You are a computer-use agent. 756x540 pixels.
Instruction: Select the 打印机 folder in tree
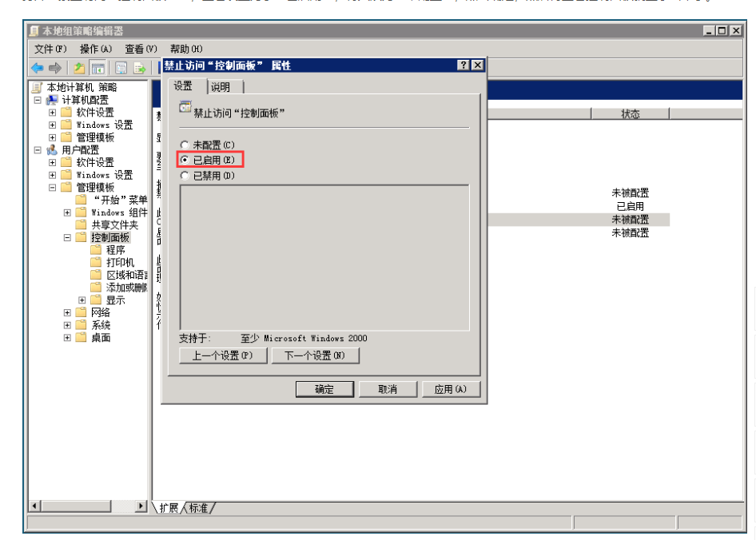[x=120, y=263]
